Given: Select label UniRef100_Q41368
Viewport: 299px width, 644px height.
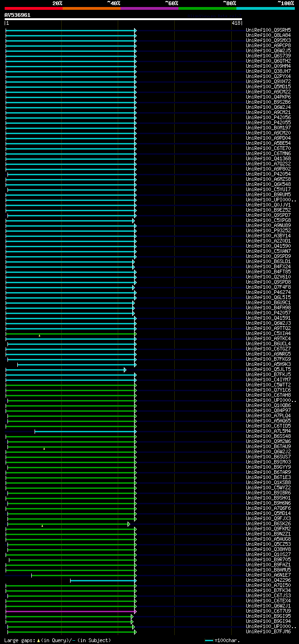Looking at the screenshot, I should [268, 158].
